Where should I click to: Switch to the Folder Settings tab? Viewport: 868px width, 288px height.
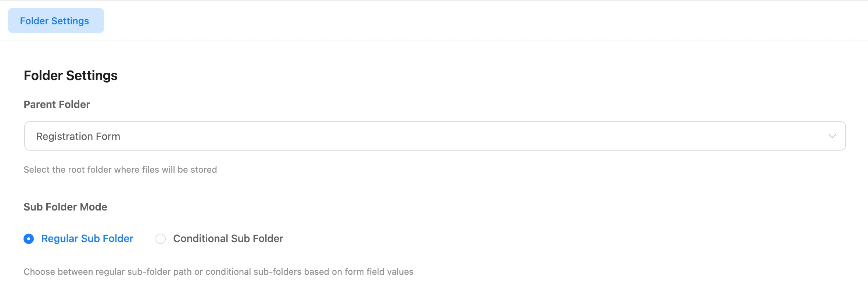click(x=56, y=21)
